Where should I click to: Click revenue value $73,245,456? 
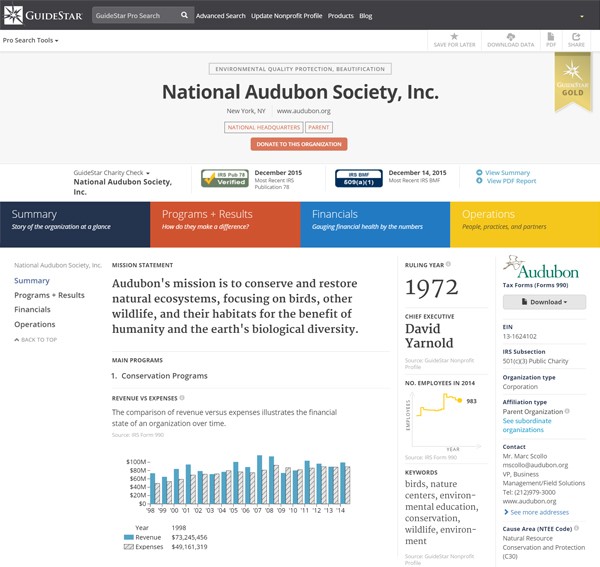coord(189,537)
